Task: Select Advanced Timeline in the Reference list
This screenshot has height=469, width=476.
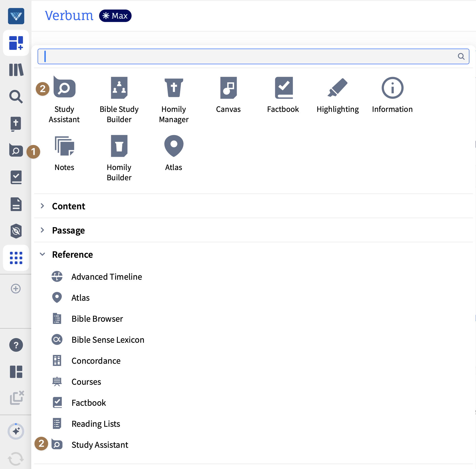Action: tap(97, 276)
